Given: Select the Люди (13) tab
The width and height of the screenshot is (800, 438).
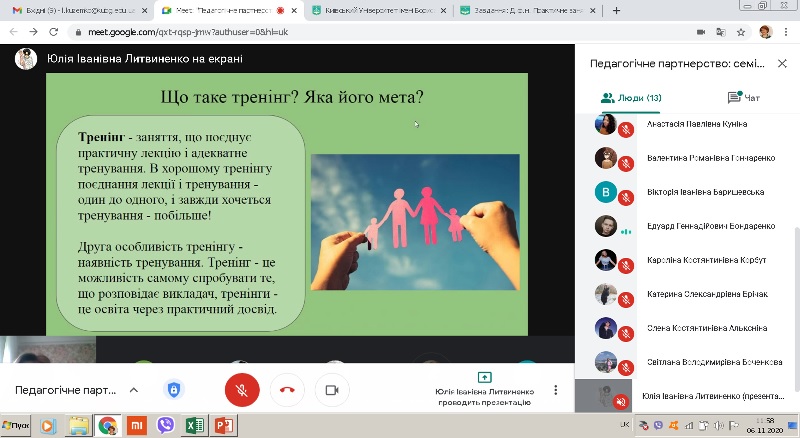Looking at the screenshot, I should pos(631,98).
